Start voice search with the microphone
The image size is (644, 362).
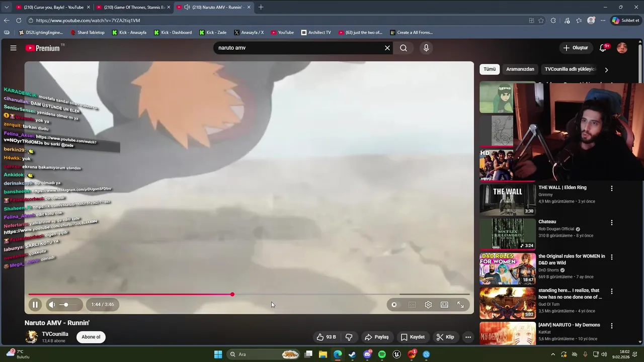pyautogui.click(x=426, y=48)
